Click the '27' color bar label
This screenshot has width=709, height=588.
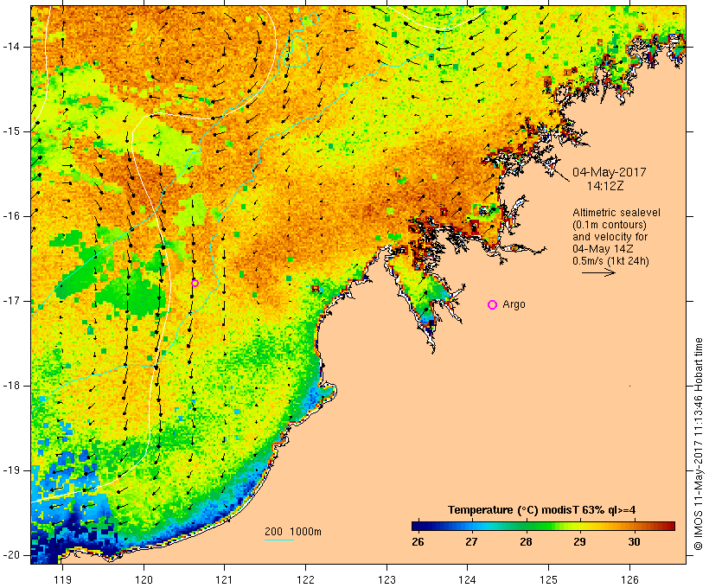[471, 542]
